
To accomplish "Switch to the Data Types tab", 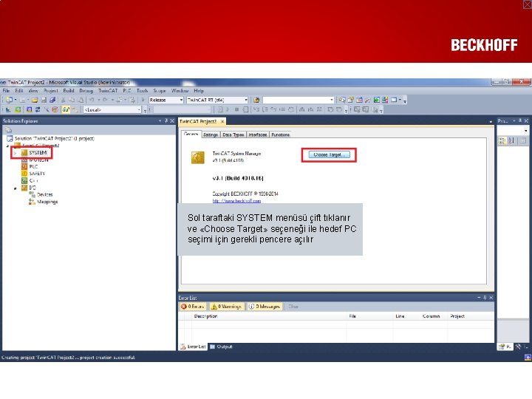I will click(233, 135).
